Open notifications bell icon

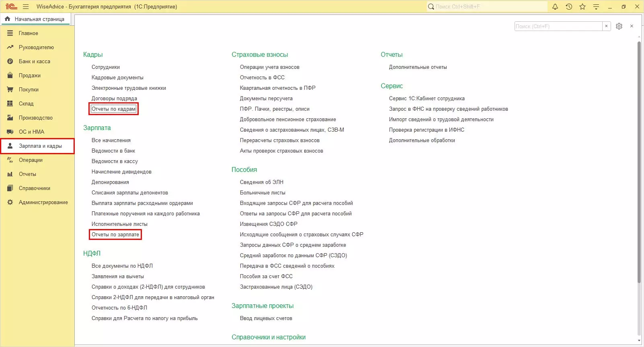(555, 6)
